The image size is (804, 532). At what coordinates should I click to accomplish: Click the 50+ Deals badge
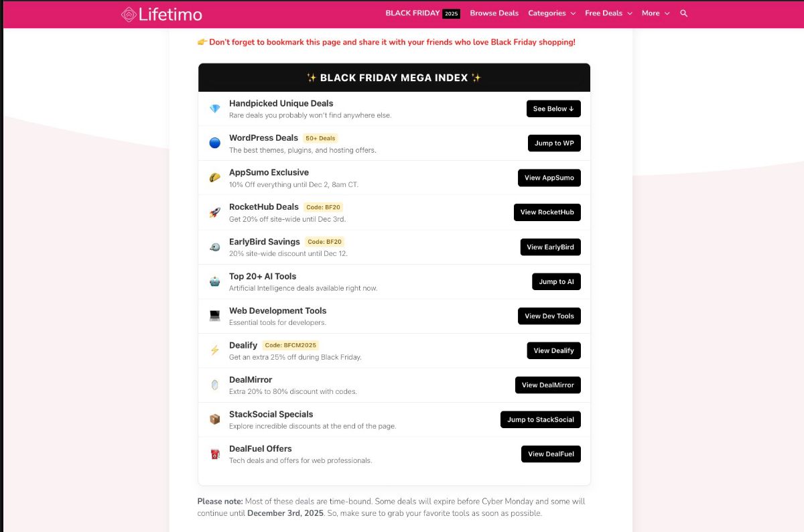click(320, 138)
